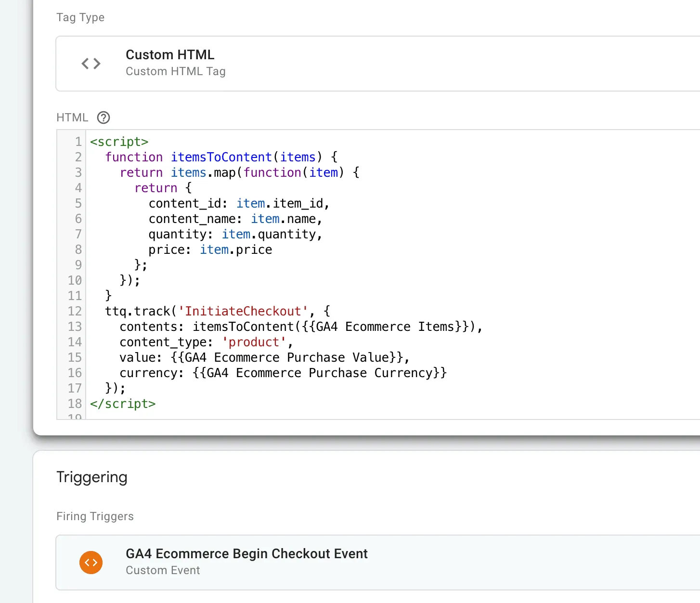Select the Custom HTML tag type card

click(x=378, y=64)
